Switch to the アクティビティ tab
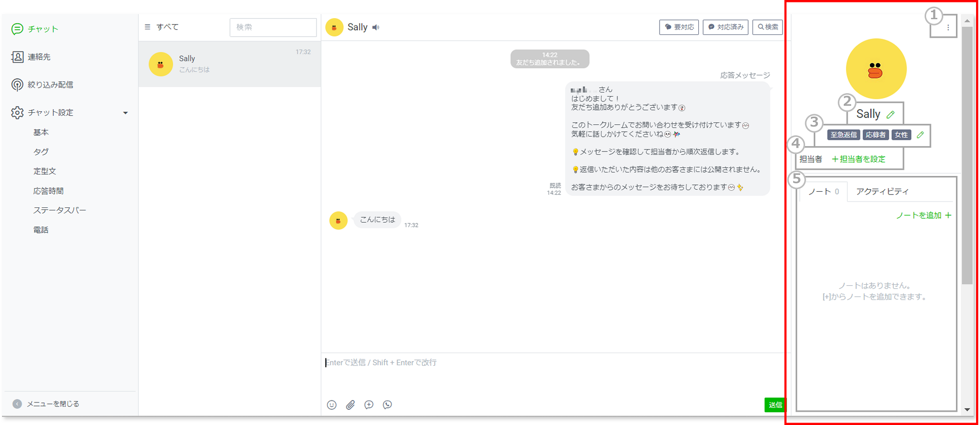Viewport: 980px width, 425px height. (882, 192)
